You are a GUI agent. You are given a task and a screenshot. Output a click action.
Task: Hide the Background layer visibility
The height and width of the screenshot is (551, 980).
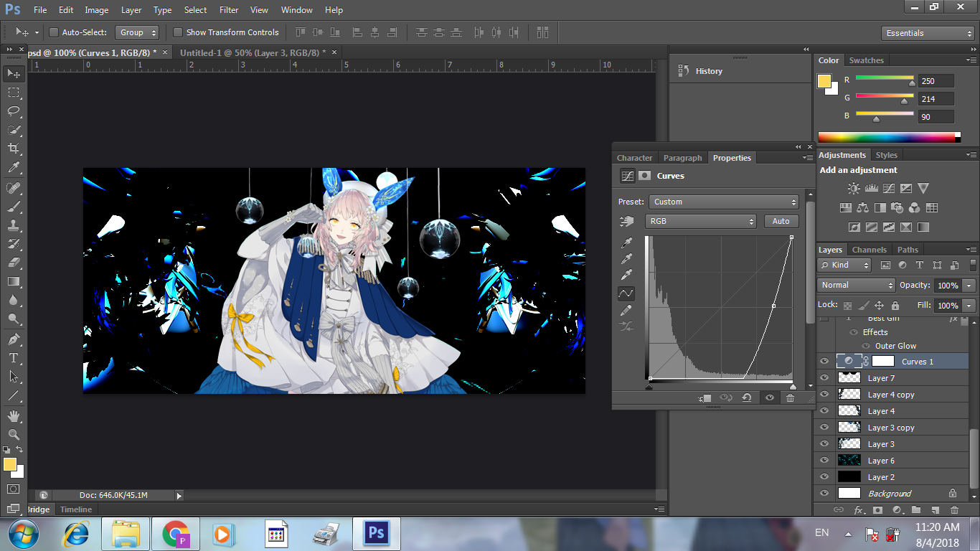(x=824, y=494)
